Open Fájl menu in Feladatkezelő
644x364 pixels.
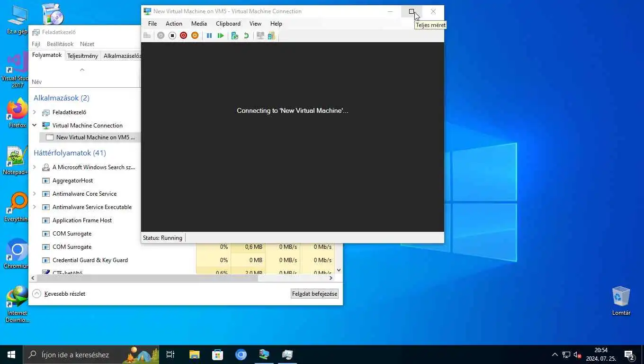pyautogui.click(x=36, y=44)
